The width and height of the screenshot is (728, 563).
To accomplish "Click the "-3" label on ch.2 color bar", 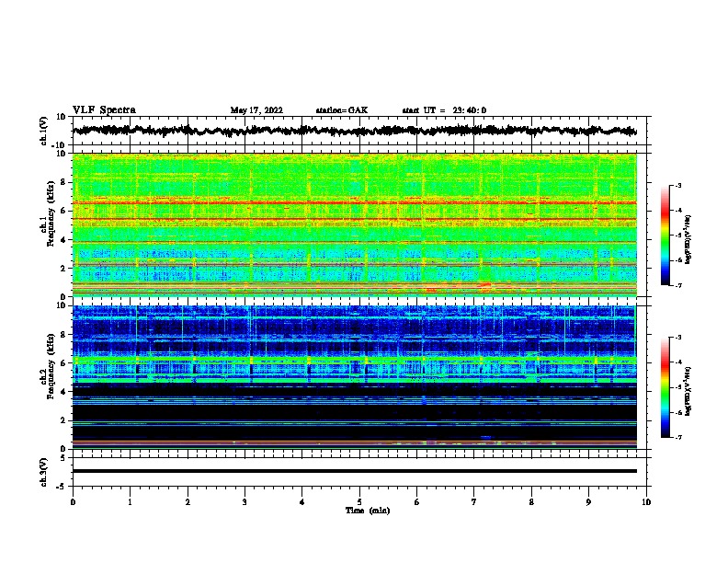I will pos(678,338).
